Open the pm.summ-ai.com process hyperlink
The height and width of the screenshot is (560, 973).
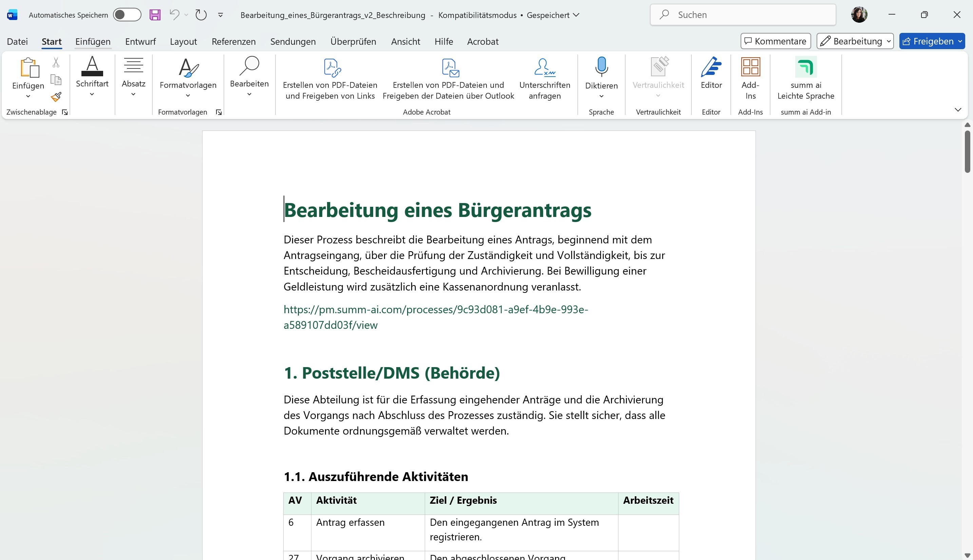[x=436, y=317]
